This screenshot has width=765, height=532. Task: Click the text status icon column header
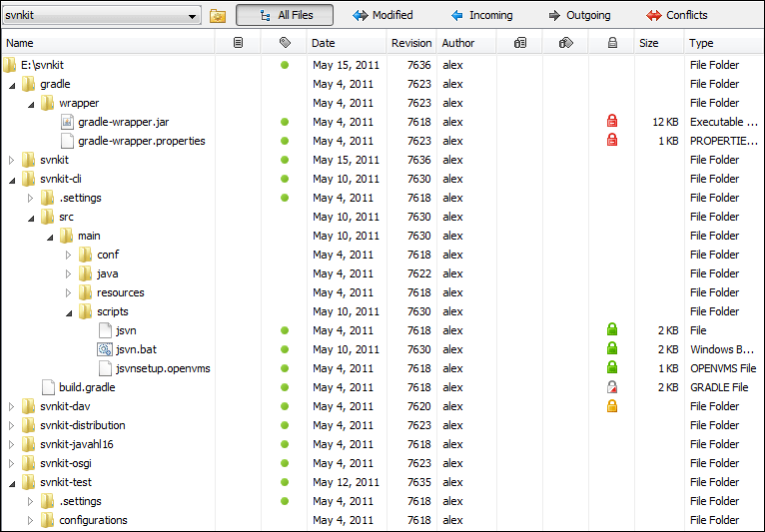tap(238, 43)
